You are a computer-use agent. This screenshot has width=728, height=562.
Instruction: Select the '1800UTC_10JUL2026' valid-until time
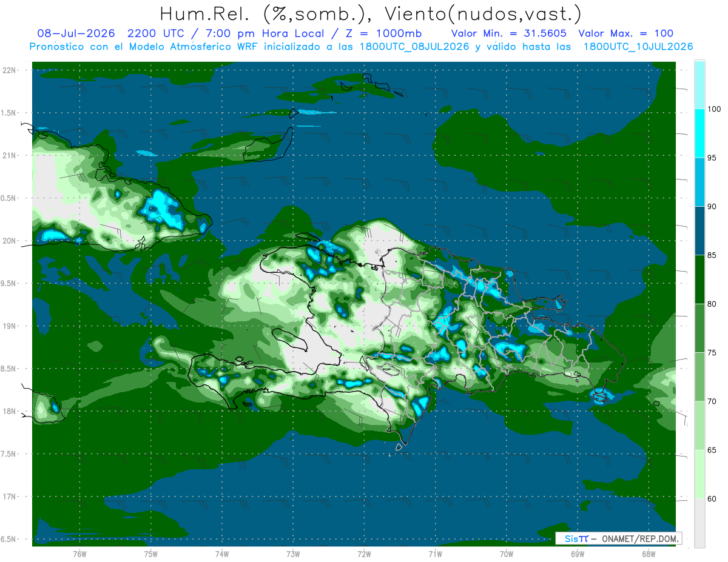click(x=638, y=47)
